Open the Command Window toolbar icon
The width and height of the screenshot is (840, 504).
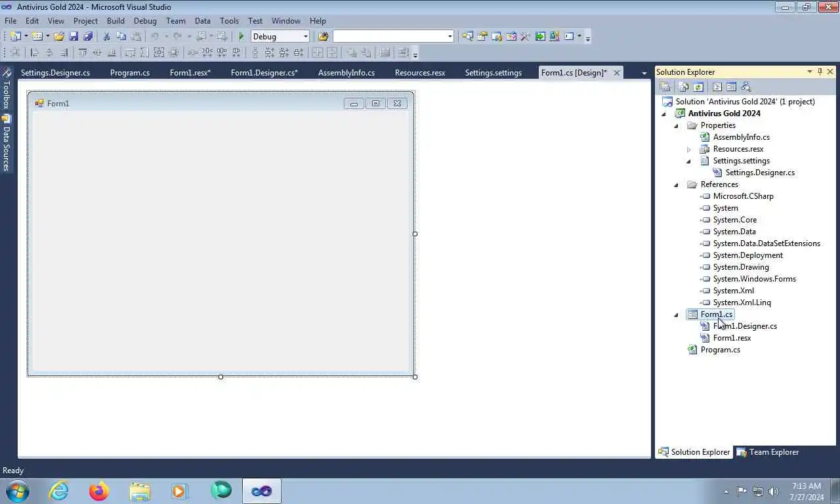point(569,37)
